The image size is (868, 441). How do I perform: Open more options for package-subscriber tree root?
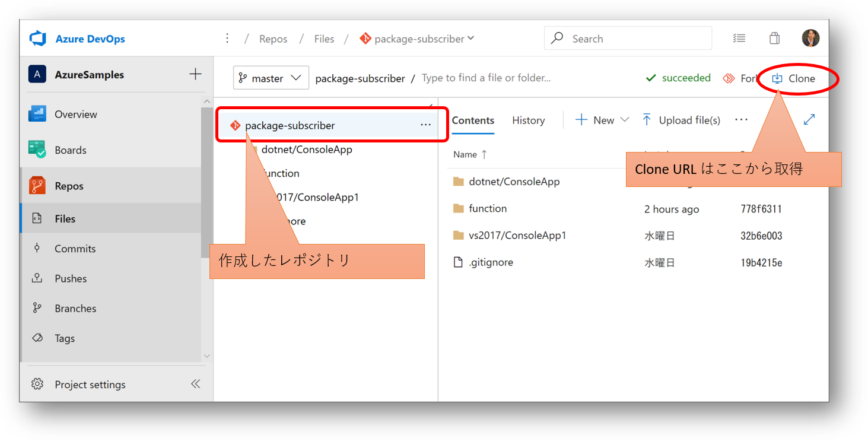point(425,125)
